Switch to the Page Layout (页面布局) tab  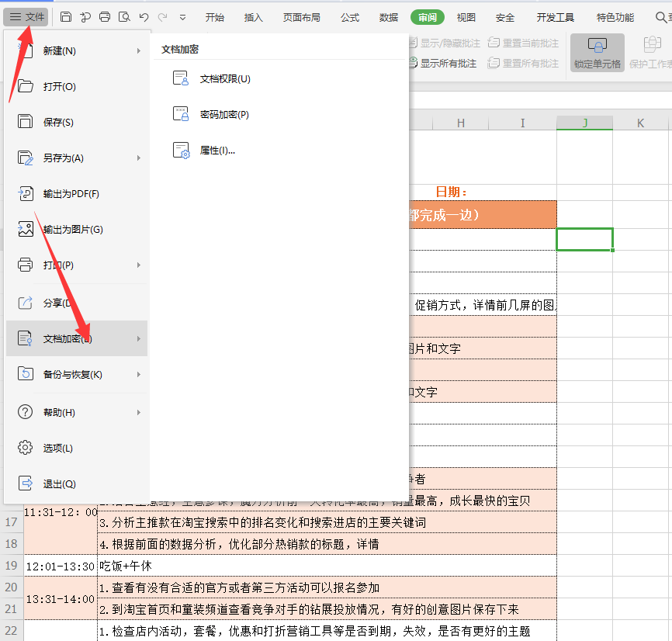pos(301,17)
